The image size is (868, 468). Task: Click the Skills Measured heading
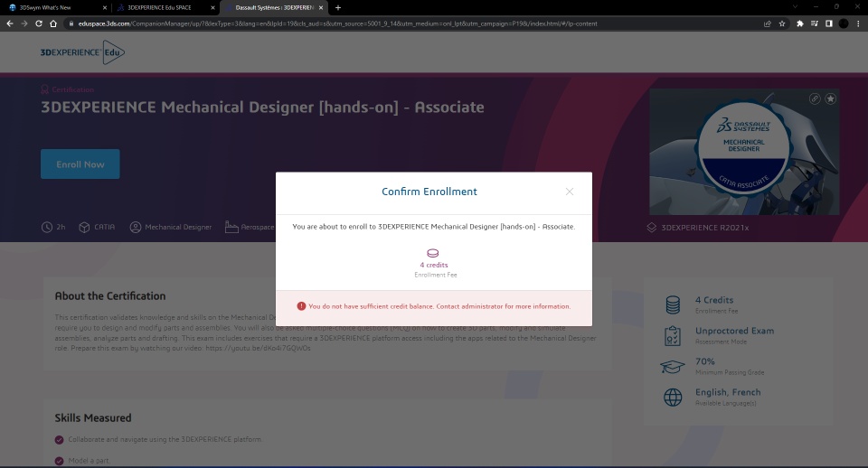93,418
